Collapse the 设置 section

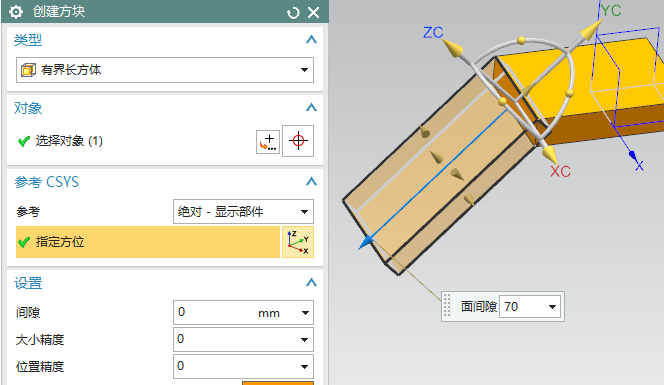[311, 283]
